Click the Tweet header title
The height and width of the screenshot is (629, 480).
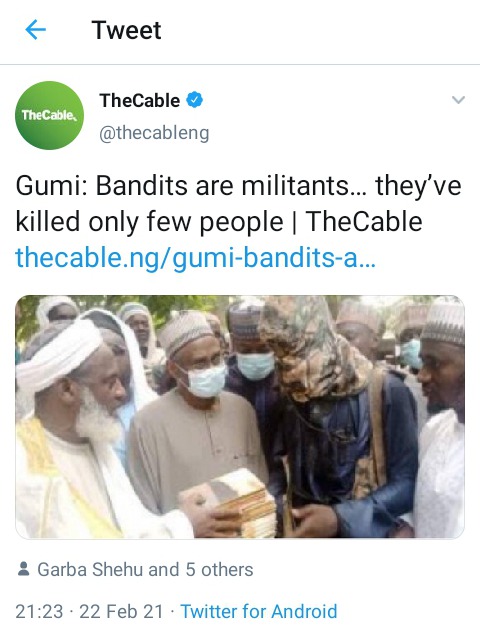point(126,30)
